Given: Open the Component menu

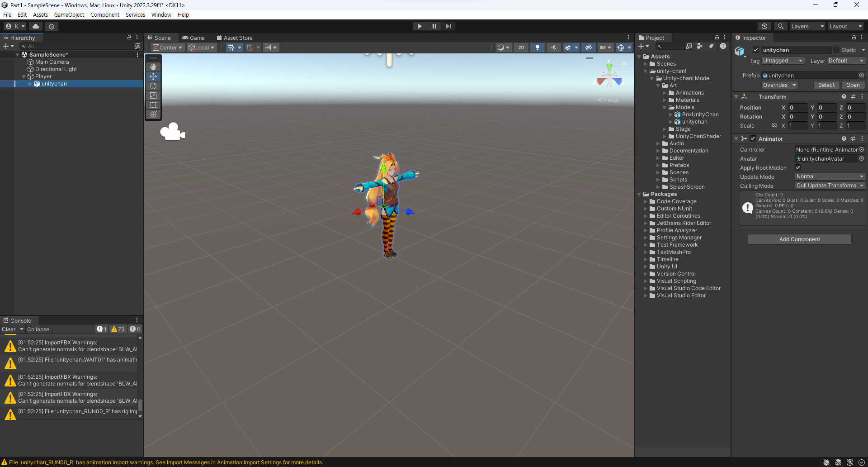Looking at the screenshot, I should [105, 14].
